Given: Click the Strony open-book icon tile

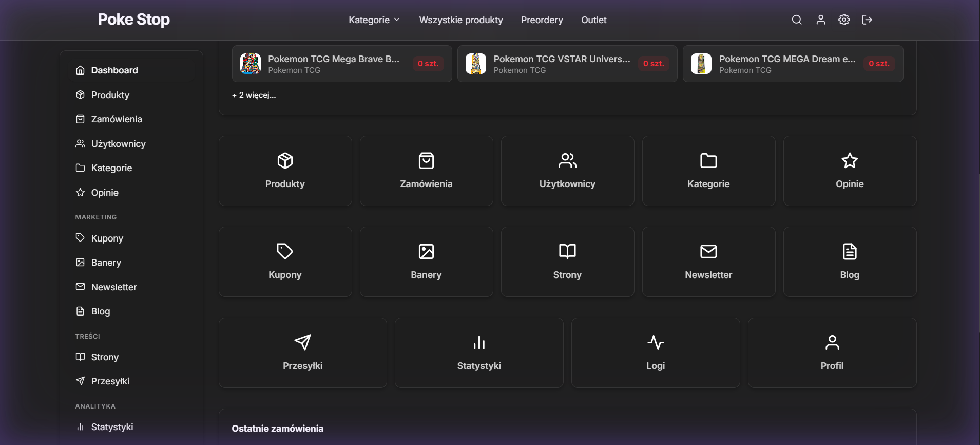Looking at the screenshot, I should pos(568,262).
